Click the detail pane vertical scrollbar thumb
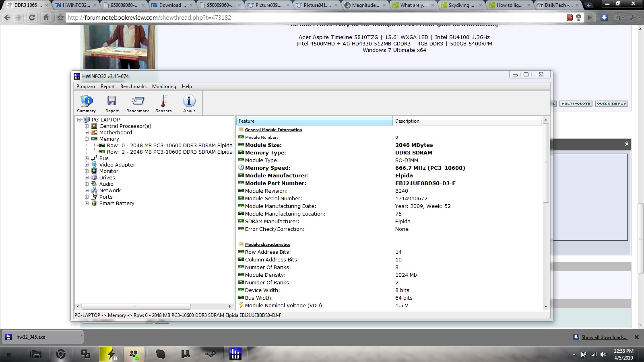The width and height of the screenshot is (644, 362). pyautogui.click(x=546, y=163)
